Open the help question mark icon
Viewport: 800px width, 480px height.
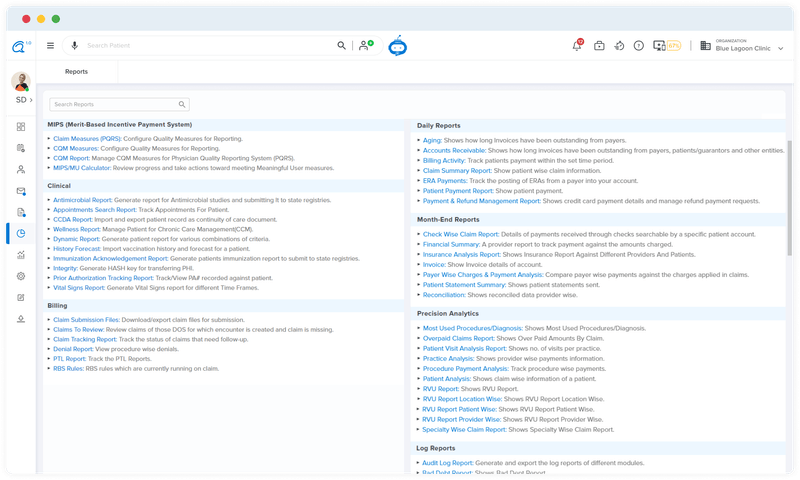638,45
